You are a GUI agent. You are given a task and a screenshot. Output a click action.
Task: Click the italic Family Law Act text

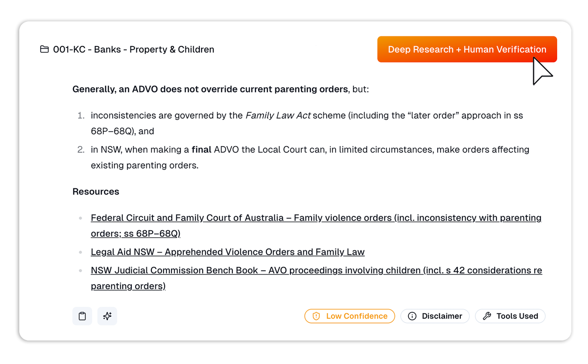click(x=278, y=116)
